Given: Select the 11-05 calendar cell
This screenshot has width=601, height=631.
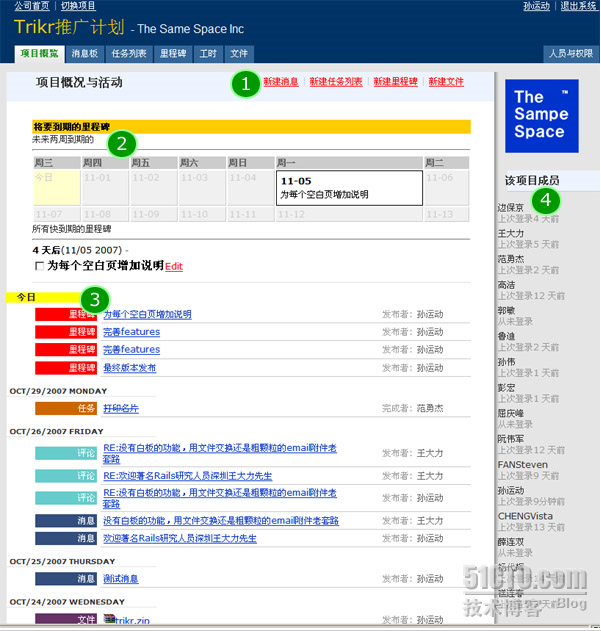Looking at the screenshot, I should click(349, 188).
